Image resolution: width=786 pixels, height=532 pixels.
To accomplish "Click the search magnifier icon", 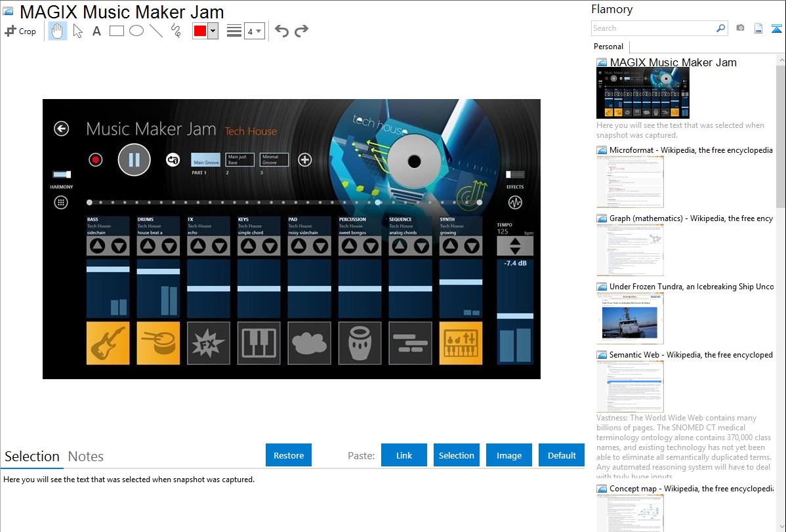I will (721, 28).
